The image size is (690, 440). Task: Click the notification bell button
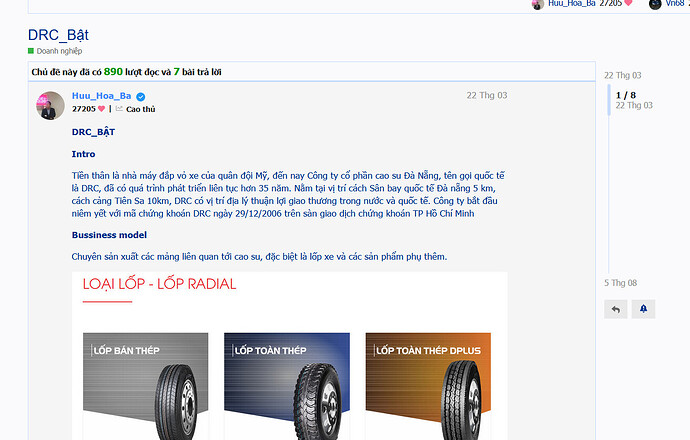(643, 309)
